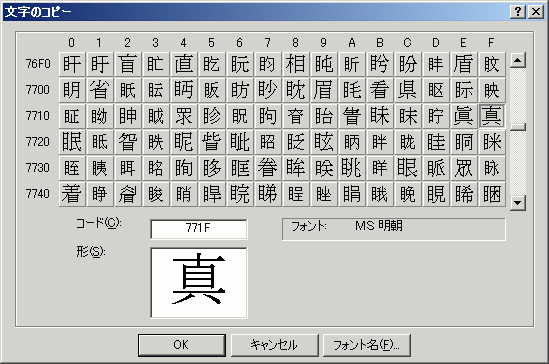Select character 眸 at code 7738
The image size is (549, 364).
296,168
